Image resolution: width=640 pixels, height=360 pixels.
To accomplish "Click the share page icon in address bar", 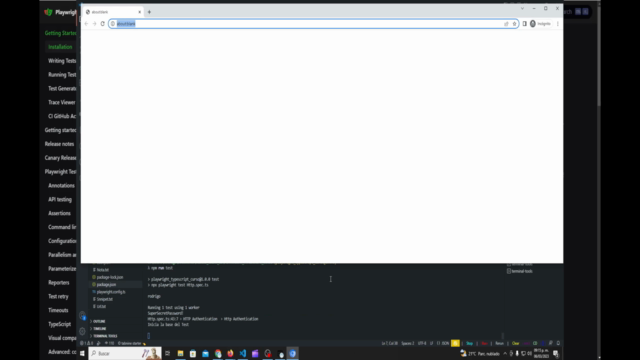I will 506,24.
